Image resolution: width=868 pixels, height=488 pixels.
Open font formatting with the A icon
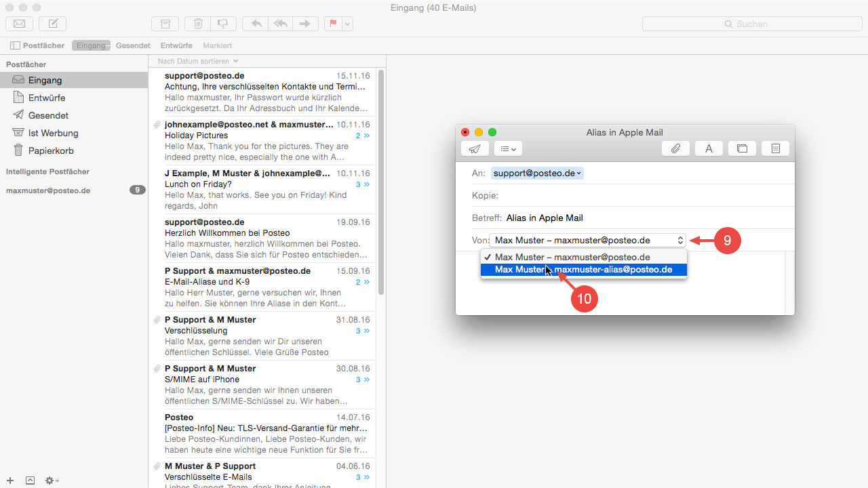(x=709, y=148)
